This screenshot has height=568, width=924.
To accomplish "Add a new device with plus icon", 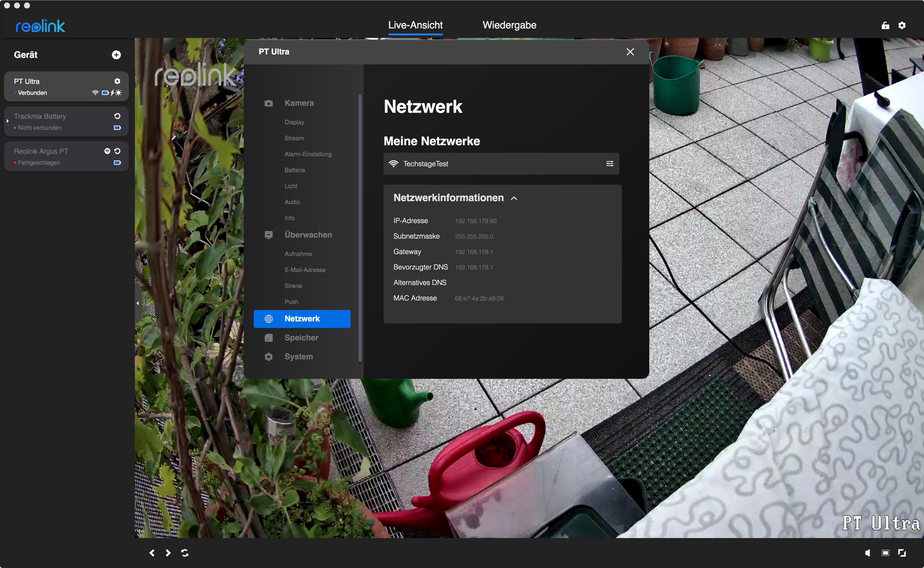I will 116,55.
